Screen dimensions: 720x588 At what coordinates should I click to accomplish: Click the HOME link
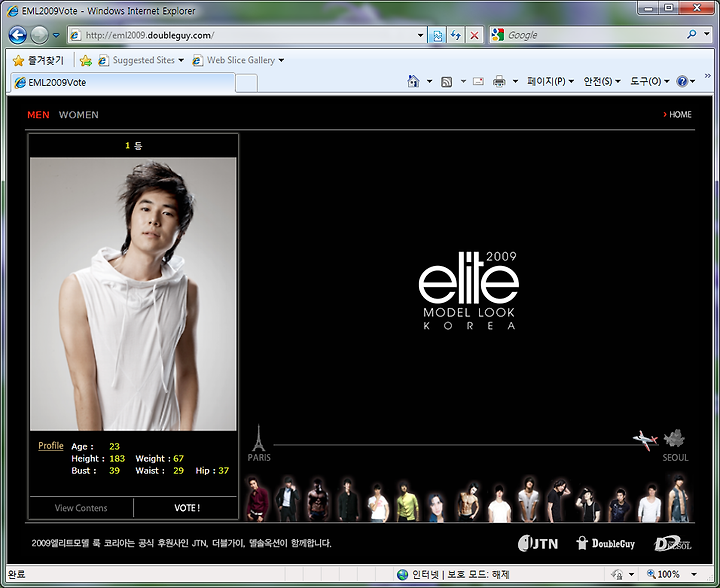point(678,115)
